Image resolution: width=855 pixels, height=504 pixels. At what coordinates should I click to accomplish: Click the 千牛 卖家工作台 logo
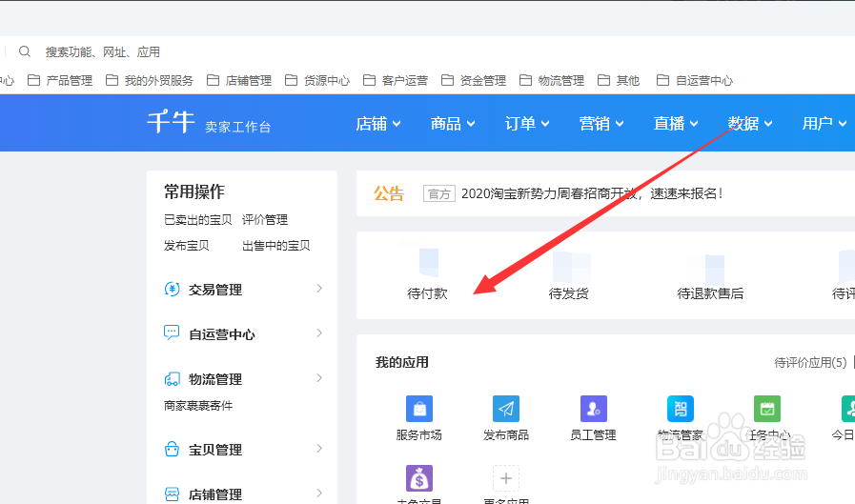(x=209, y=123)
